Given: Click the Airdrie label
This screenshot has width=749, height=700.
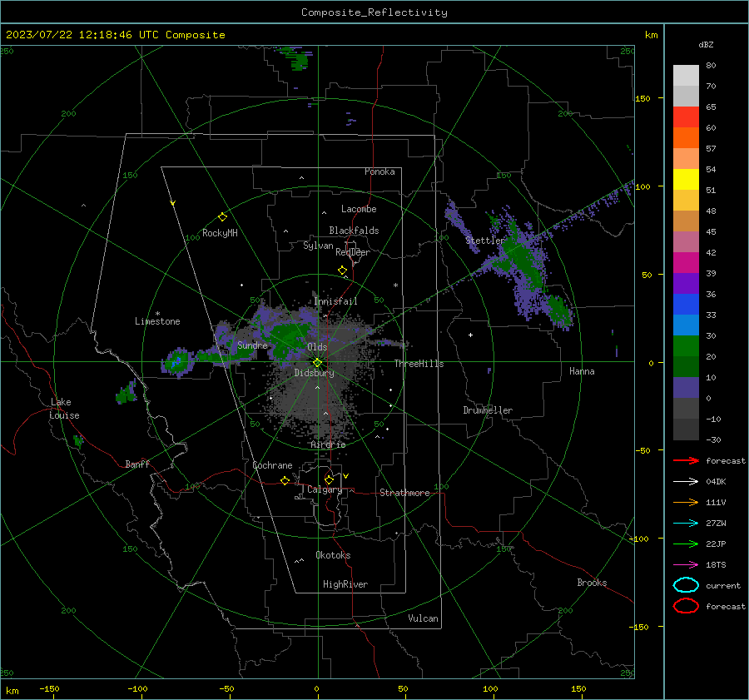Looking at the screenshot, I should pos(328,444).
